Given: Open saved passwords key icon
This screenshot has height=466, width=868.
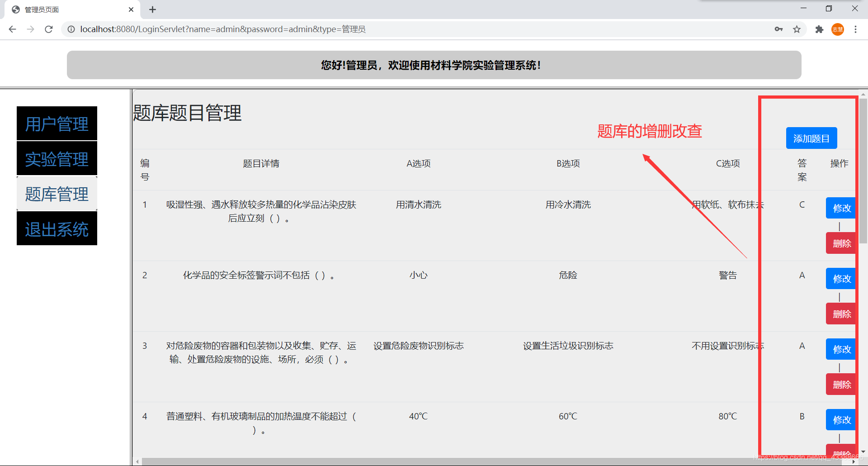Looking at the screenshot, I should (778, 29).
